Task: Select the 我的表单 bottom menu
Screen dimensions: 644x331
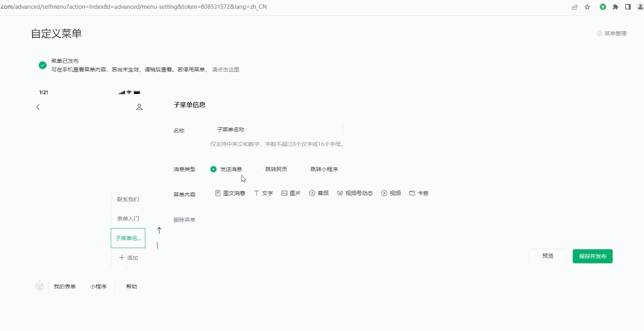Action: (65, 287)
